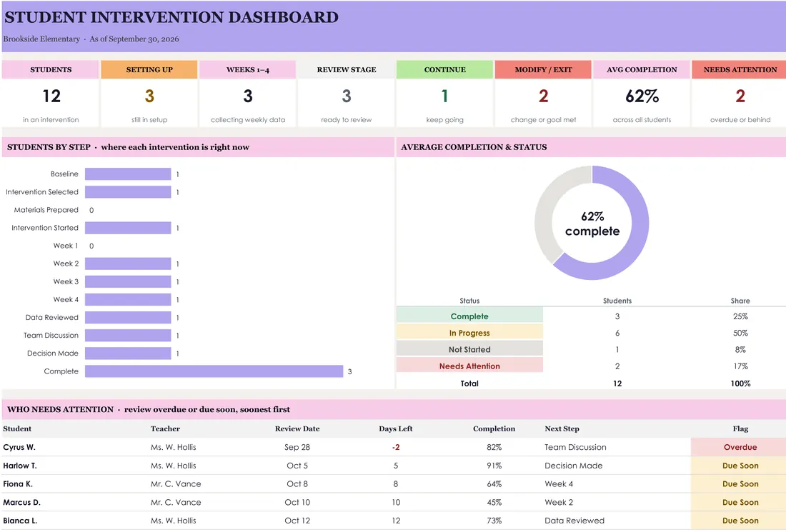Click the Overdue flag for Cyrus W.
The image size is (786, 532).
tap(740, 447)
